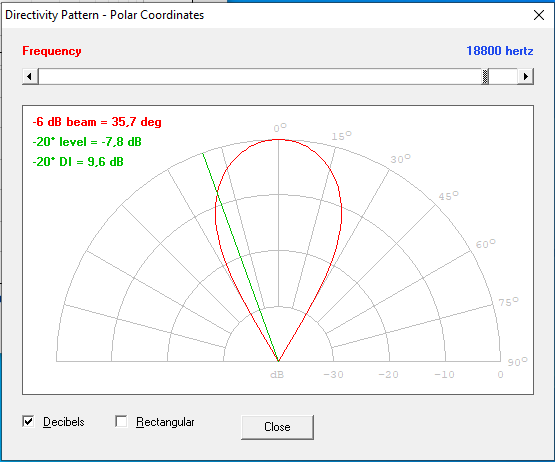The height and width of the screenshot is (462, 555).
Task: Click the 0° angle label on the plot
Action: (280, 128)
